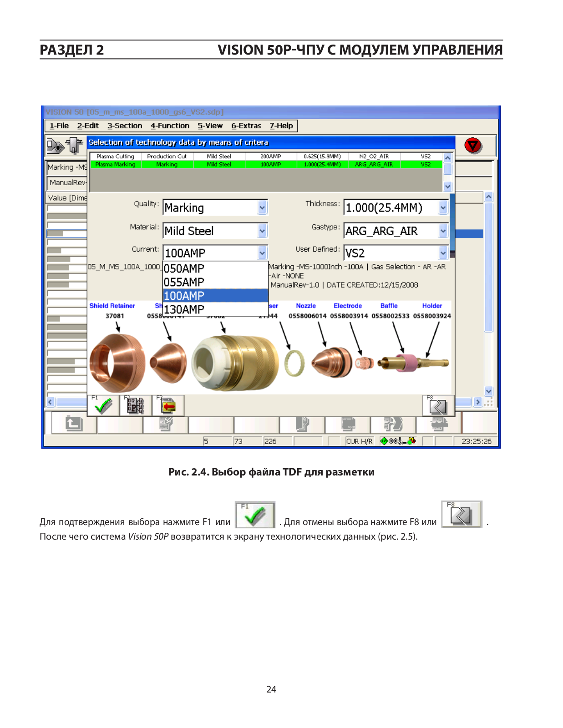Open the 4-Function menu
Screen dimensions: 563x728
[x=170, y=126]
